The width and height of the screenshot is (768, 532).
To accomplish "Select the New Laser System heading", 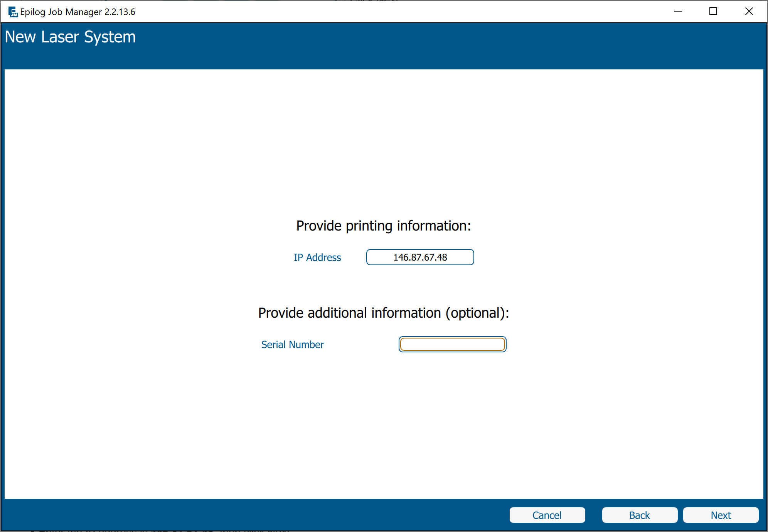I will (70, 37).
